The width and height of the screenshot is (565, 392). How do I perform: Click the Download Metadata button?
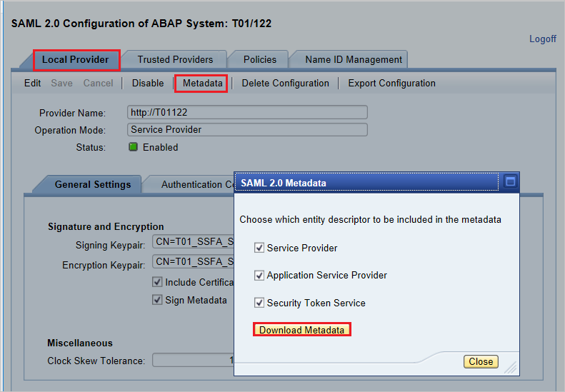click(x=302, y=330)
